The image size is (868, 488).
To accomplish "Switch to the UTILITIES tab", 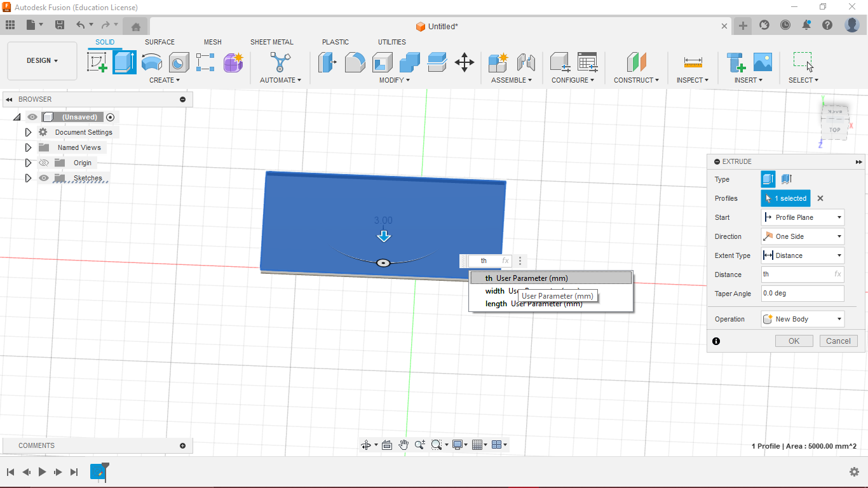I will tap(392, 42).
